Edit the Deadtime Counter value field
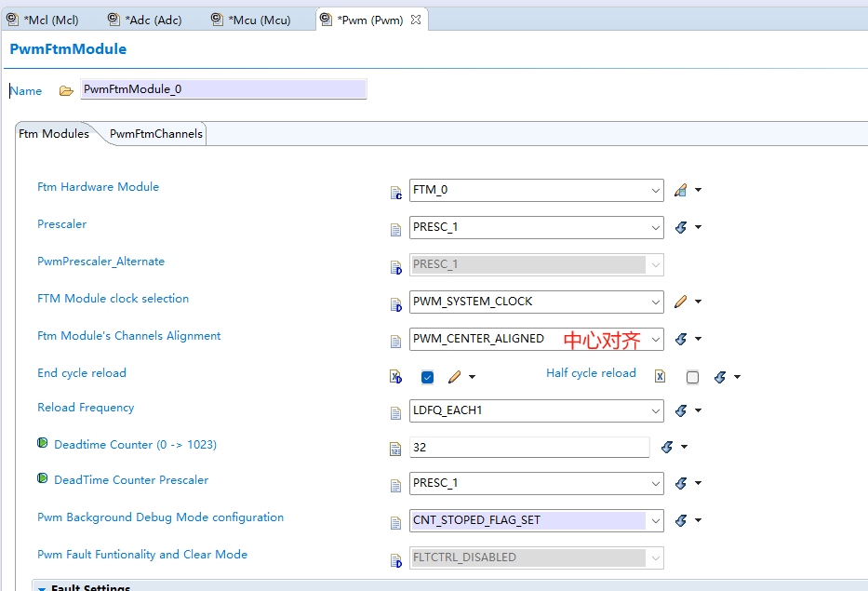Viewport: 868px width, 591px height. (x=529, y=447)
